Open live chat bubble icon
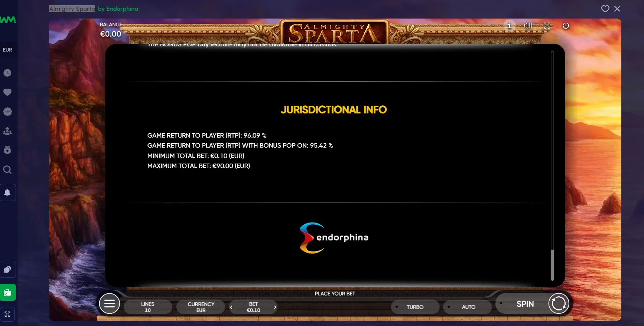Screen dimensions: 644x326 7,270
